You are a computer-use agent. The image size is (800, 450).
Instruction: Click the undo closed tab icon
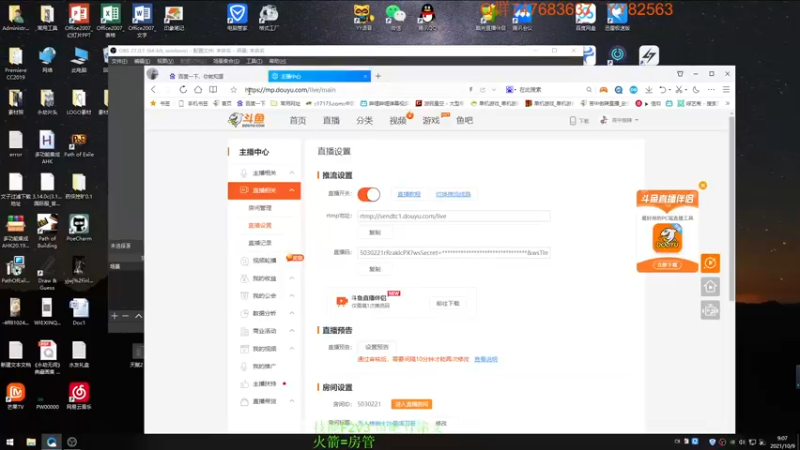click(663, 90)
